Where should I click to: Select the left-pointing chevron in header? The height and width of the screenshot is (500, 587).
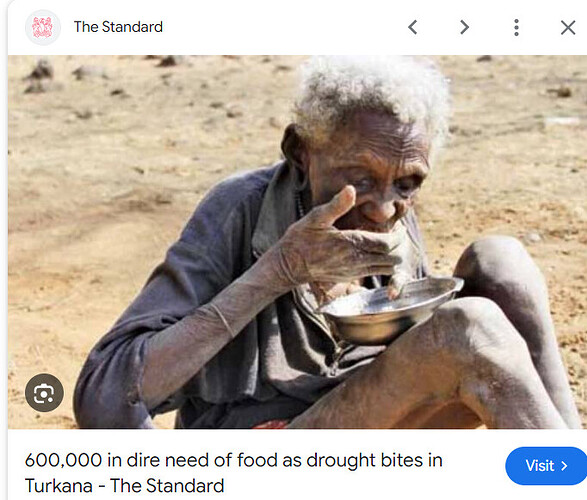(413, 27)
